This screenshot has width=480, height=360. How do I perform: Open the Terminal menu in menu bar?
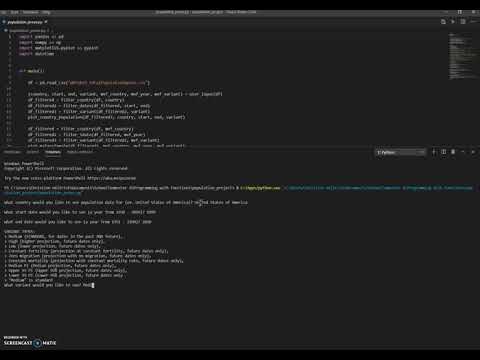[x=31, y=12]
